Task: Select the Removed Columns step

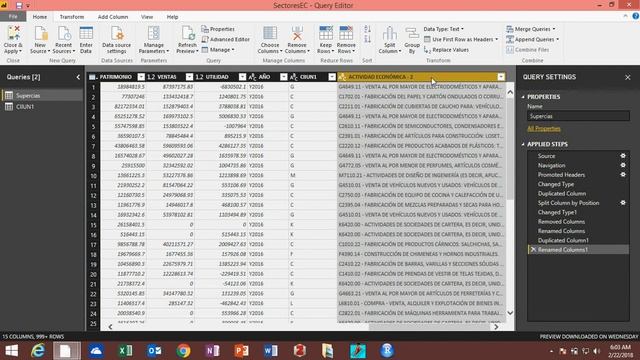Action: pyautogui.click(x=578, y=222)
